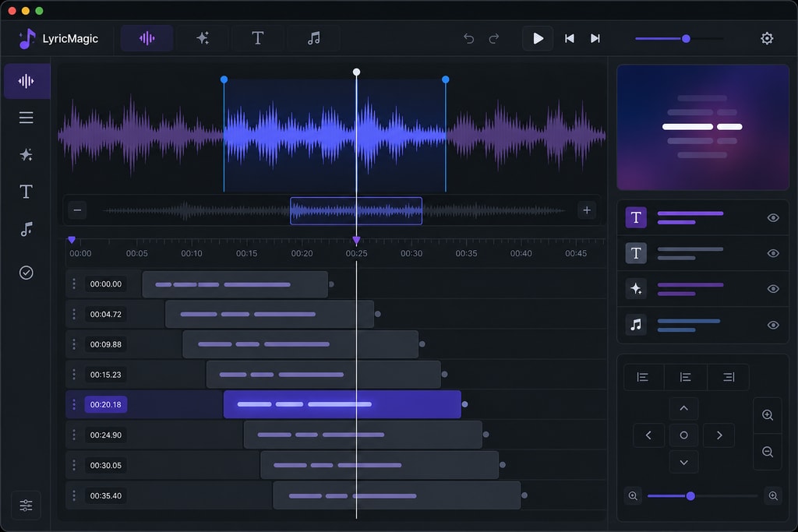Click the 00:00.00 timestamp field

[106, 284]
